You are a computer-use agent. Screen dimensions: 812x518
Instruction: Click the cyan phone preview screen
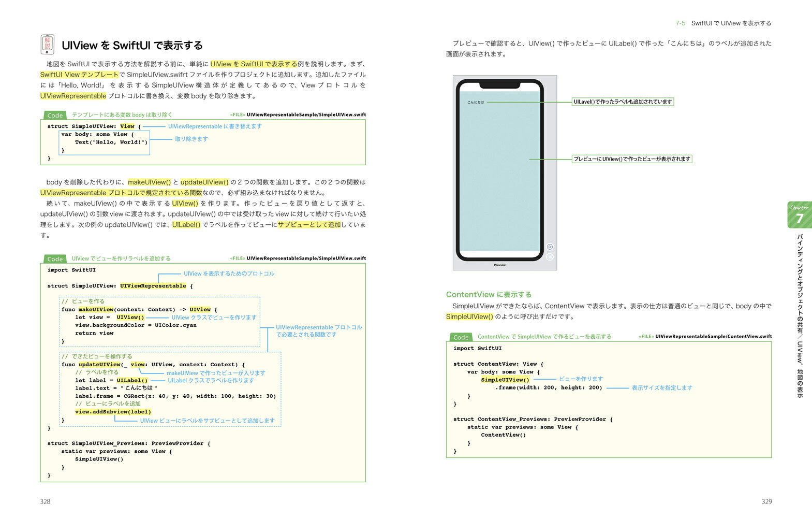[500, 171]
